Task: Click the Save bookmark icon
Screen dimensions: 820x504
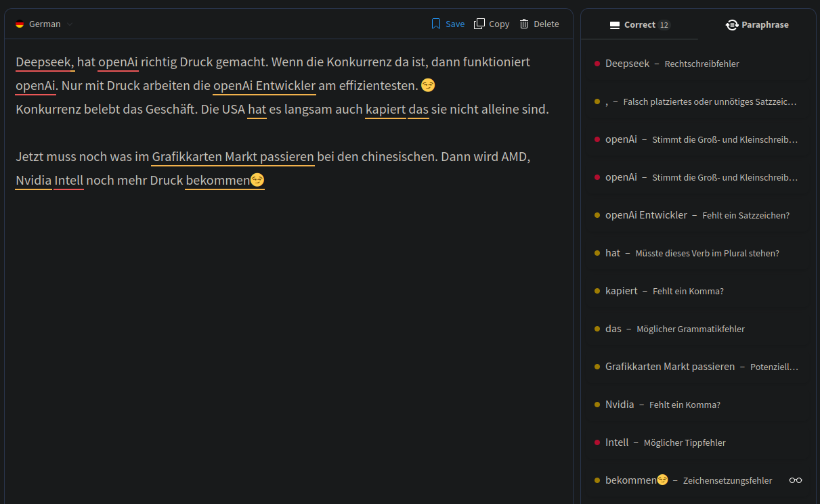Action: (436, 24)
